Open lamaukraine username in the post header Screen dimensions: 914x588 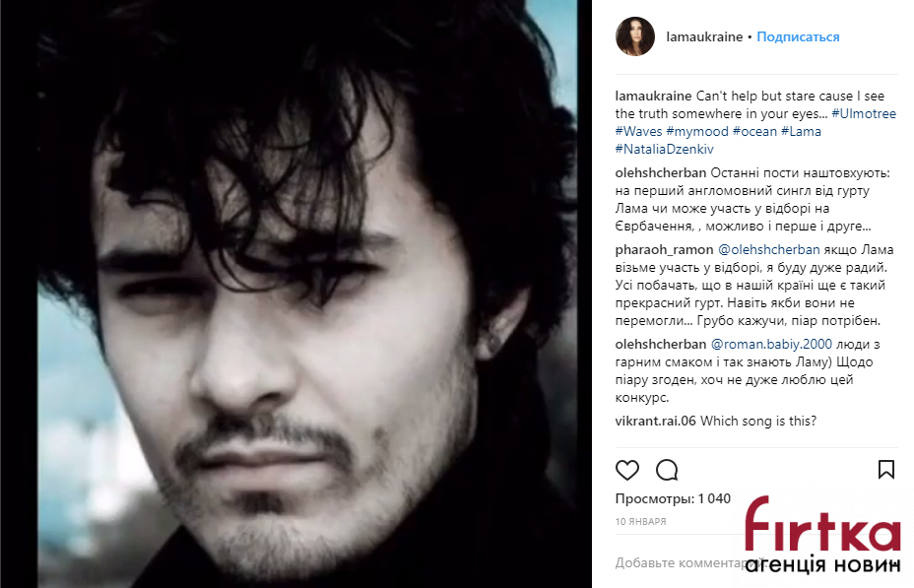[704, 36]
